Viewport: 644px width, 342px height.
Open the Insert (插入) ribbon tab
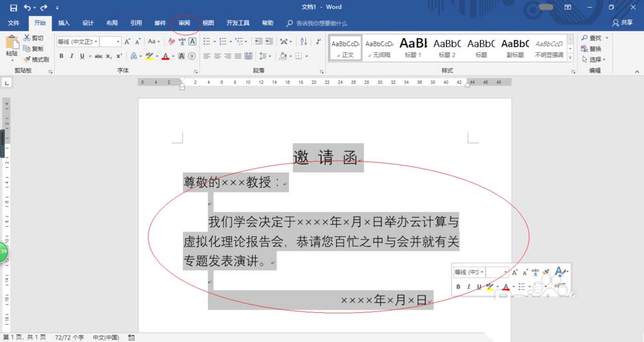point(64,23)
